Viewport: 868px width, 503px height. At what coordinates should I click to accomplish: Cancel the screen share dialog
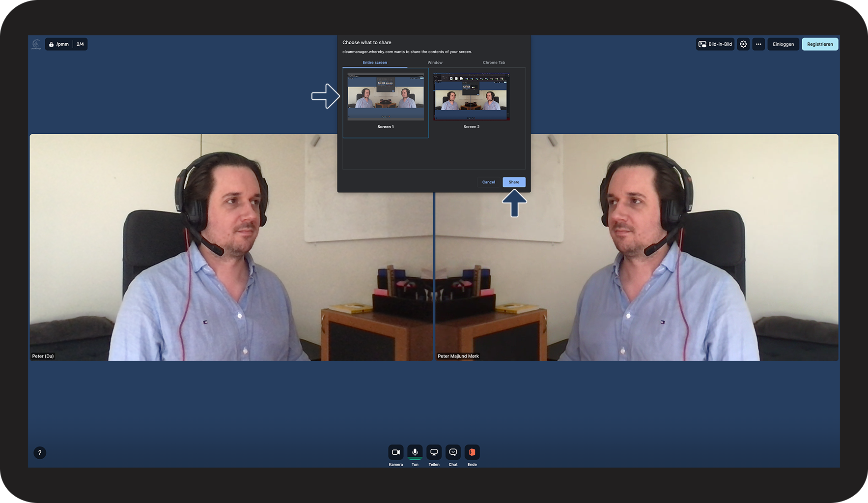click(488, 182)
